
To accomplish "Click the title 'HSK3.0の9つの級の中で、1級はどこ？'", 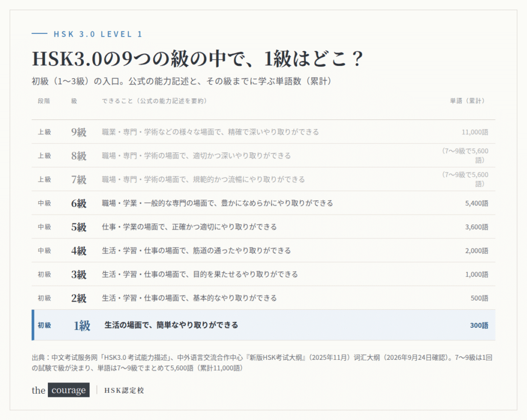I will click(198, 59).
